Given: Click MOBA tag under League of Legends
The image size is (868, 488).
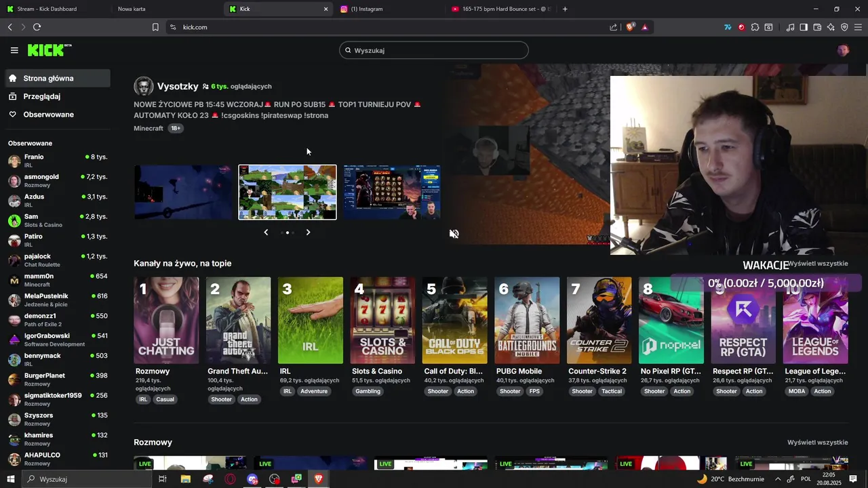Looking at the screenshot, I should click(x=797, y=391).
